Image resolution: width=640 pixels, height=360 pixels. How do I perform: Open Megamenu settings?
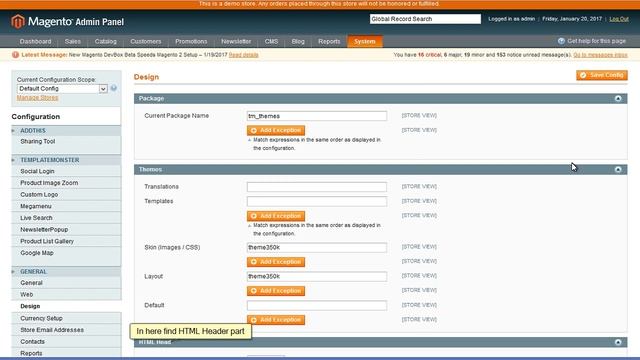36,206
